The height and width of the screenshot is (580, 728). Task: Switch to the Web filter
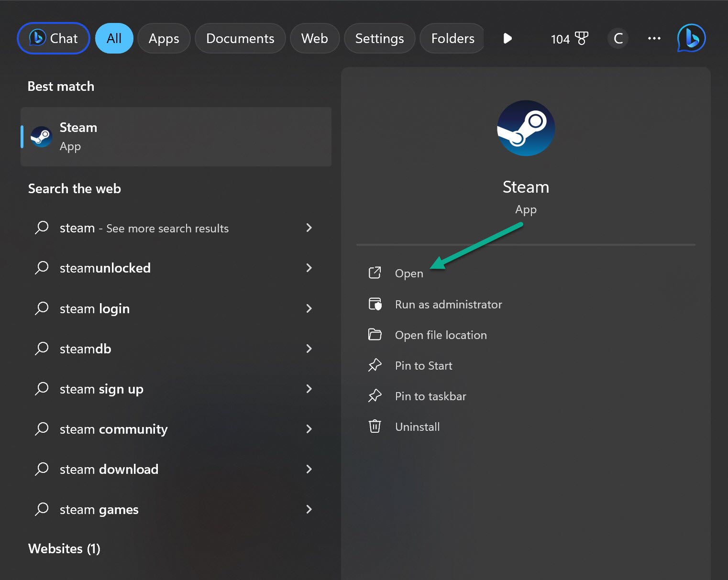[x=315, y=38]
